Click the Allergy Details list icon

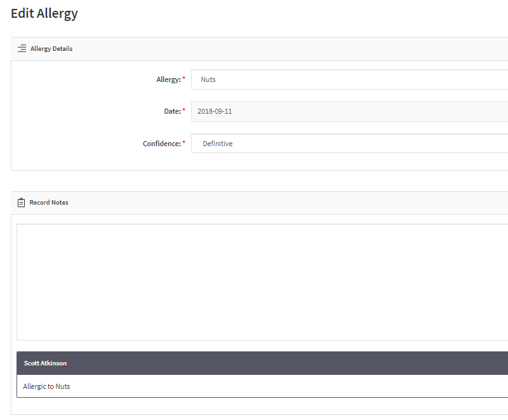22,49
